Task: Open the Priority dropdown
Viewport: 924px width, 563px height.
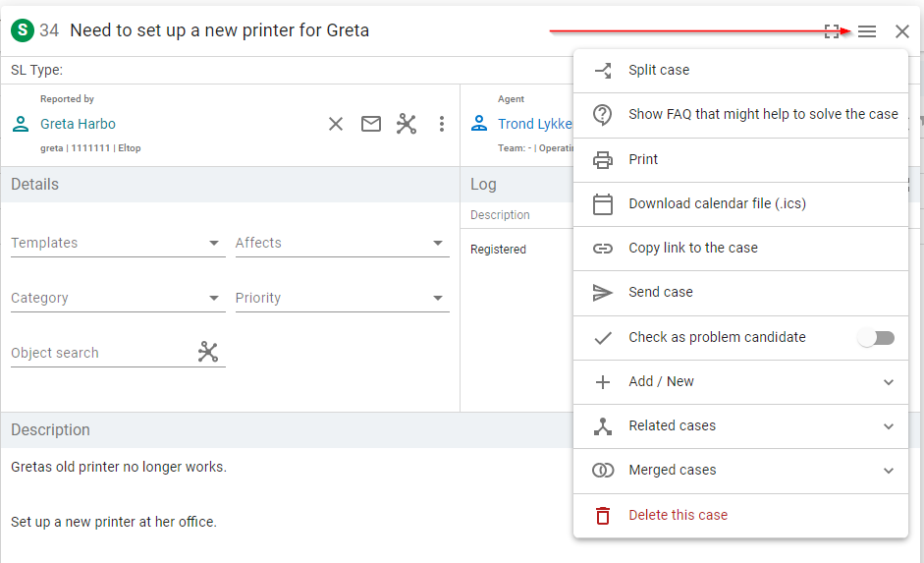Action: pyautogui.click(x=343, y=298)
